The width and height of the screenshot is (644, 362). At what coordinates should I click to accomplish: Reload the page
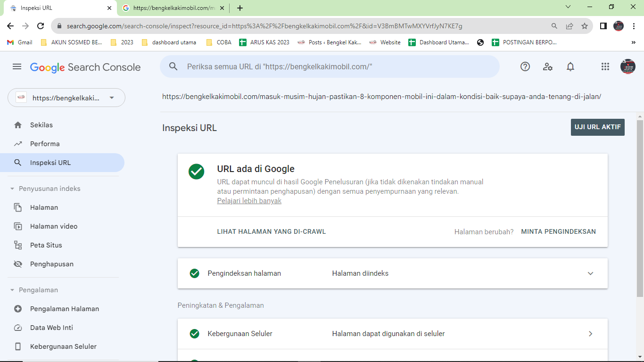pos(41,26)
